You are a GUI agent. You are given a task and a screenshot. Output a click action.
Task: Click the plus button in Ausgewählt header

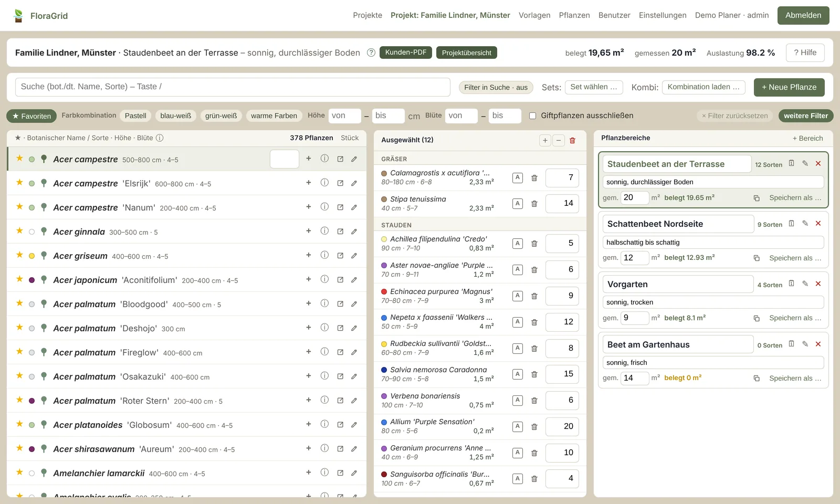pyautogui.click(x=545, y=140)
